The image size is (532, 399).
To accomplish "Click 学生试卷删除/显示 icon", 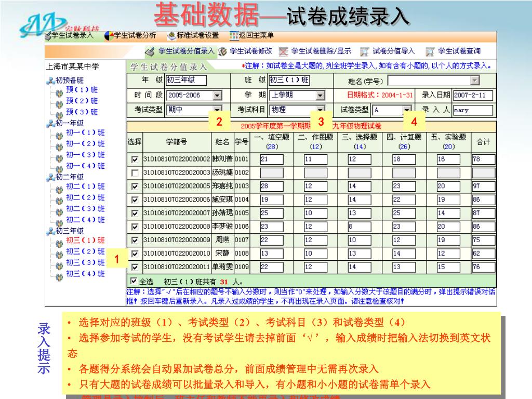I will click(x=283, y=51).
